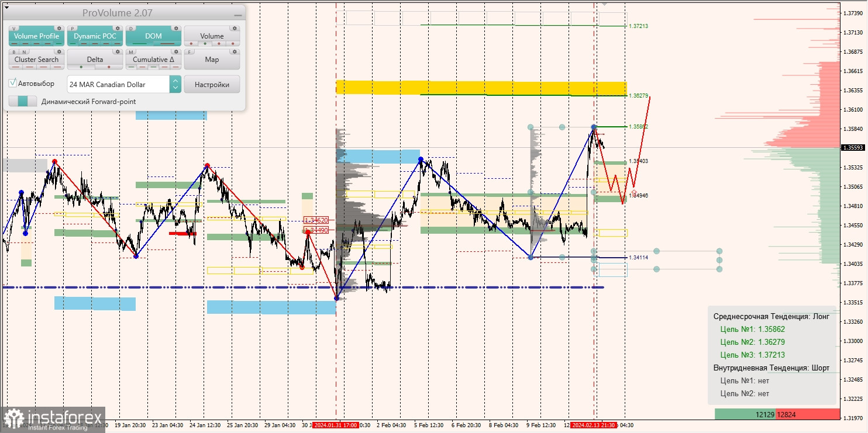The image size is (868, 433).
Task: Select green dot segment under Delta
Action: (81, 67)
